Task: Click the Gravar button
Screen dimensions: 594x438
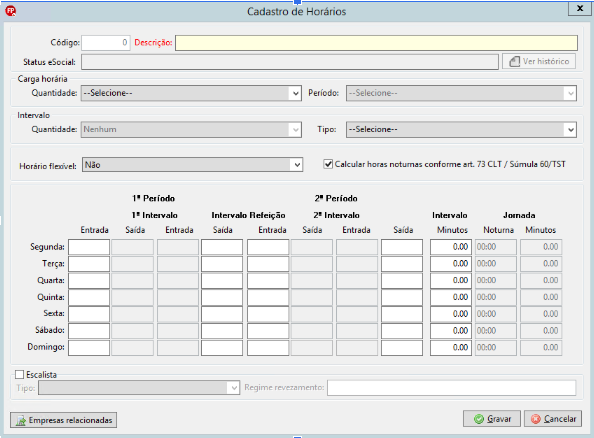Action: [x=492, y=419]
